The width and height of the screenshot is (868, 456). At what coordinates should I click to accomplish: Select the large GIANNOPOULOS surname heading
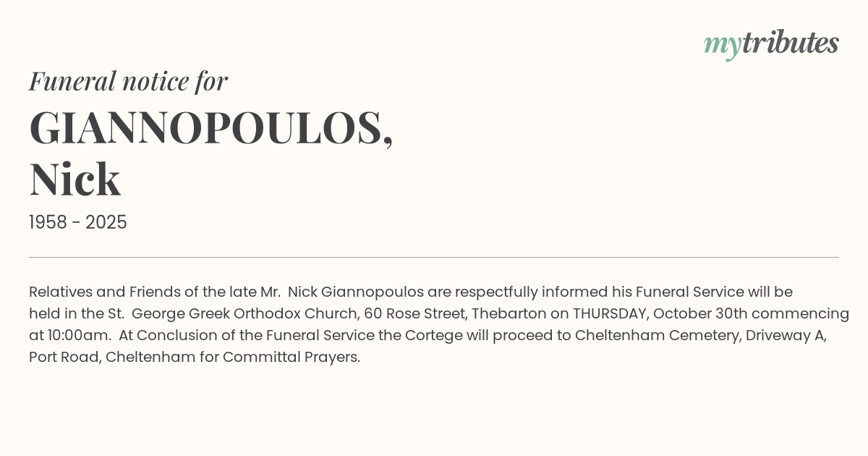[x=210, y=128]
